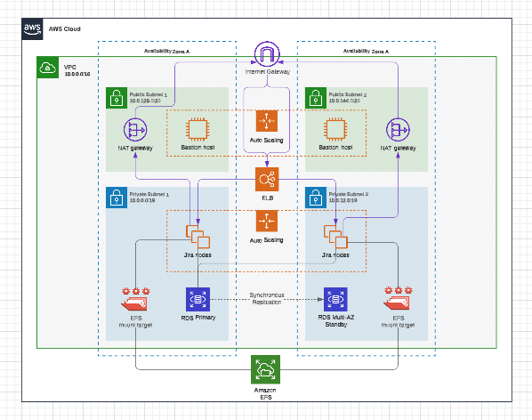Click the RDS Primary database icon
The height and width of the screenshot is (420, 532).
pos(197,299)
